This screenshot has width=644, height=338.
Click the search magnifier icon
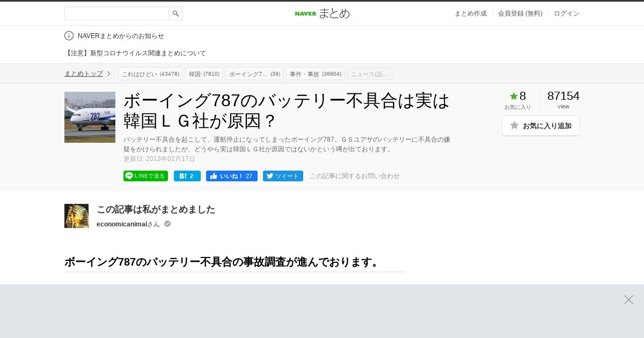click(175, 13)
